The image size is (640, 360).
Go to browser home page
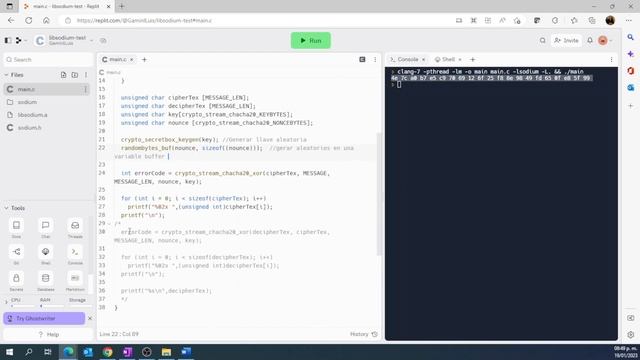point(46,20)
